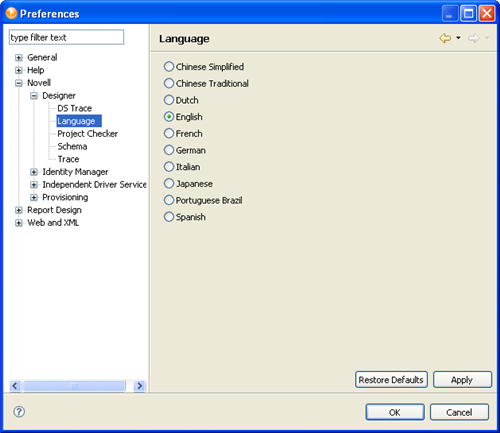Expand the Report Design node
The image size is (500, 433).
click(x=19, y=210)
